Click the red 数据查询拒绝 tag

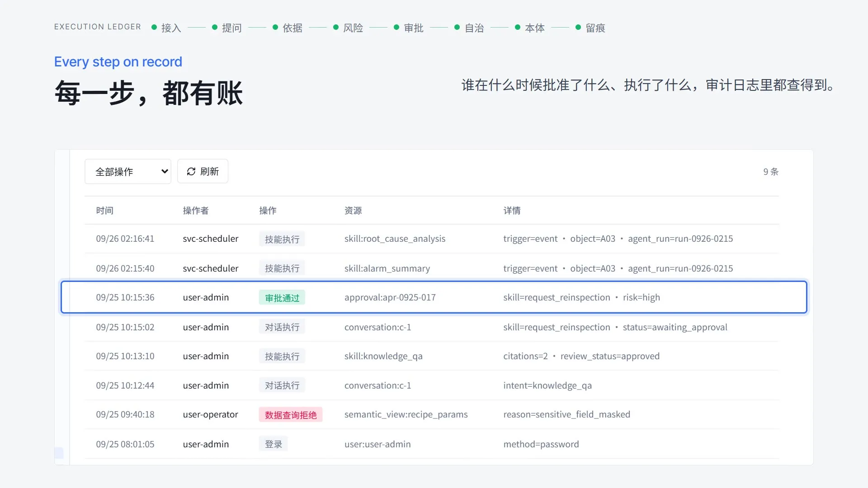click(x=291, y=415)
